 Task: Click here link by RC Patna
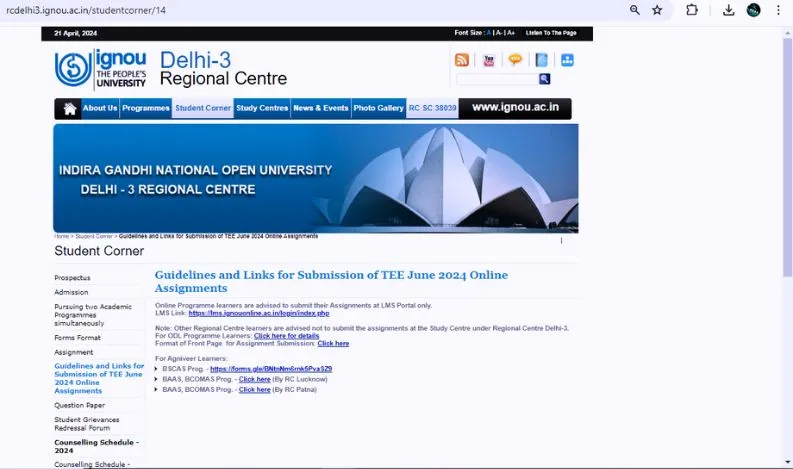click(x=254, y=390)
